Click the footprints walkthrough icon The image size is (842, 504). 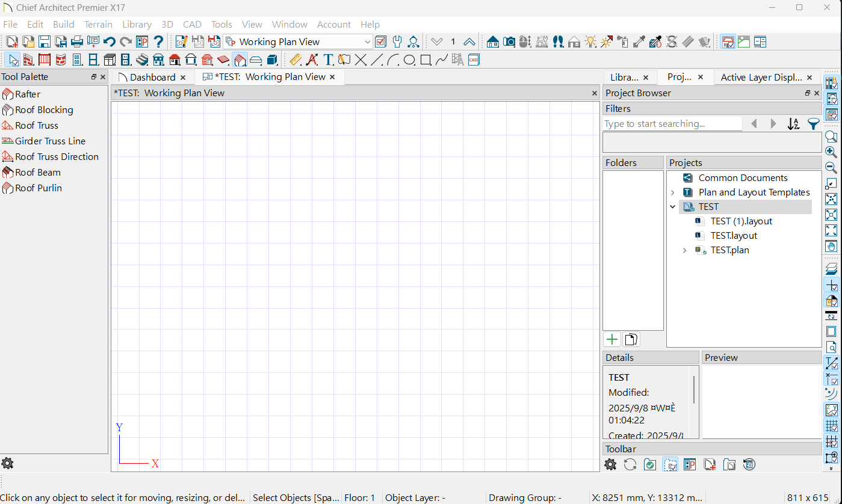[x=558, y=41]
